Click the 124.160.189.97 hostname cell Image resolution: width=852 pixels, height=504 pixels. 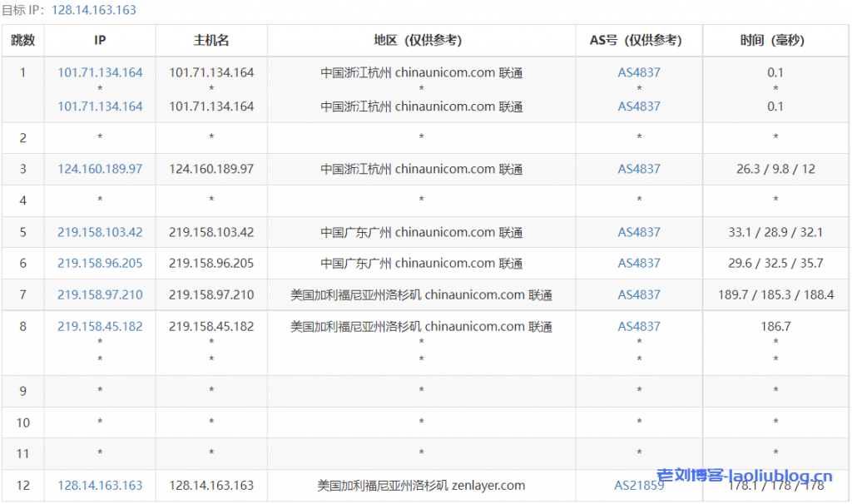coord(211,169)
